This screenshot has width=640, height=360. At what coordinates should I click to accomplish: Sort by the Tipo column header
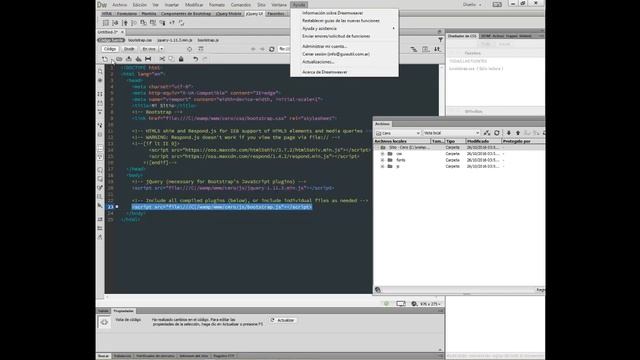click(x=455, y=141)
